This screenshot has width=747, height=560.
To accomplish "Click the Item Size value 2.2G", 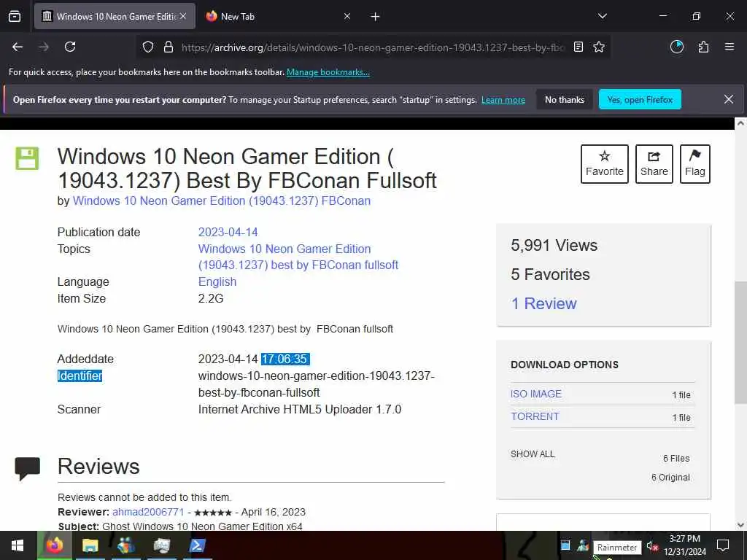I will (x=211, y=298).
